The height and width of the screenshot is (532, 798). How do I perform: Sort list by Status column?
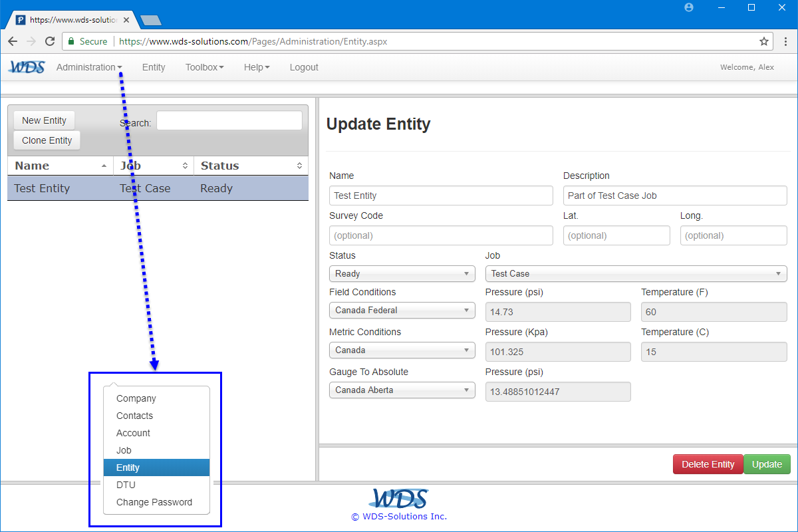coord(251,166)
